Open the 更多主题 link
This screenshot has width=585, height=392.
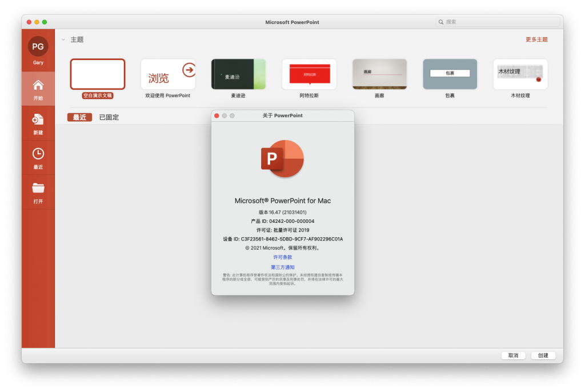pos(536,39)
